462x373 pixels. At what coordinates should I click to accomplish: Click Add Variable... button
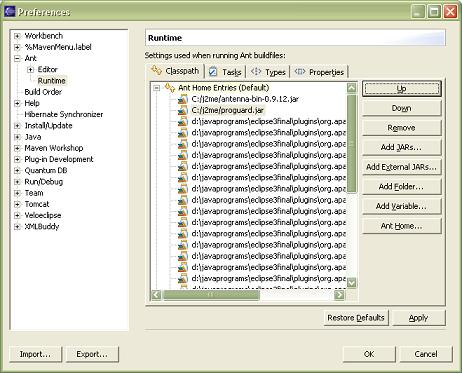point(402,206)
